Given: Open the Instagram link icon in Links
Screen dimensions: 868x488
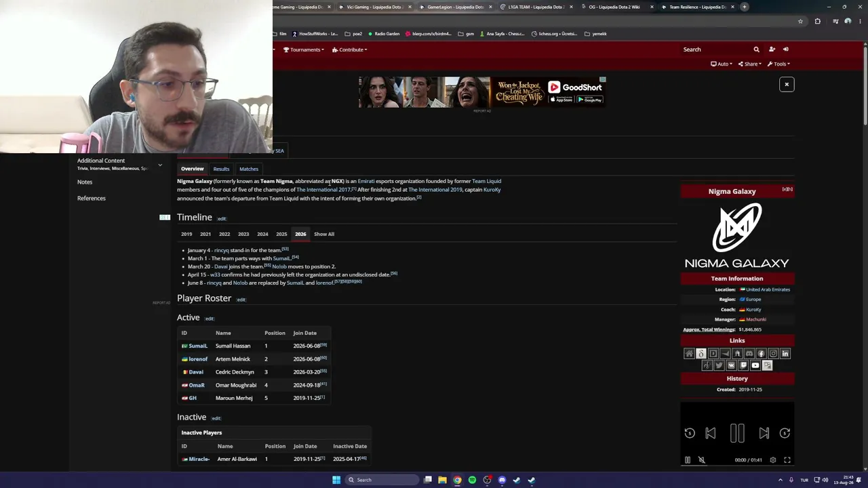Looking at the screenshot, I should click(x=773, y=353).
